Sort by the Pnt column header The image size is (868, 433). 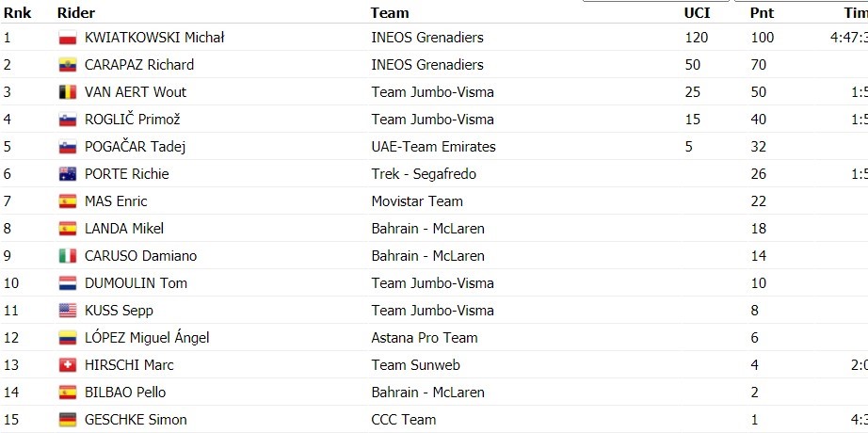pos(762,13)
